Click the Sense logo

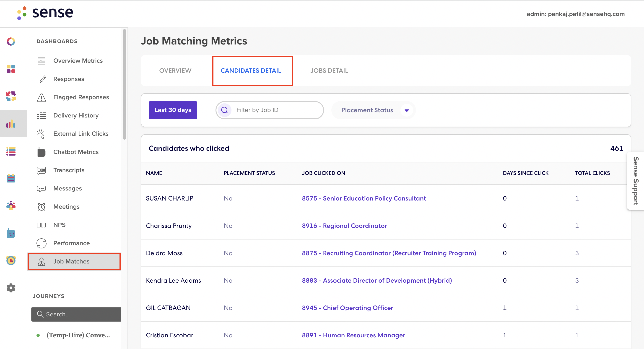coord(45,13)
